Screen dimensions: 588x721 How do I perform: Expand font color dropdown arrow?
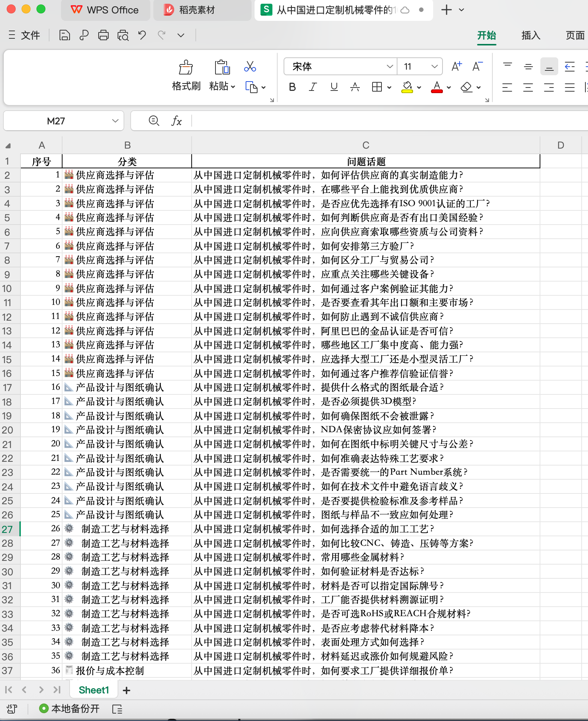click(x=449, y=88)
